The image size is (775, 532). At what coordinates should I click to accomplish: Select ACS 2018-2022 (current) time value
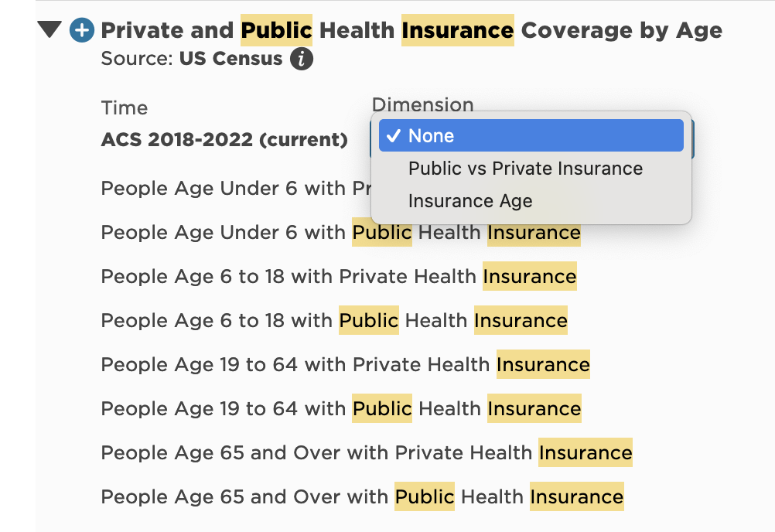pos(224,139)
